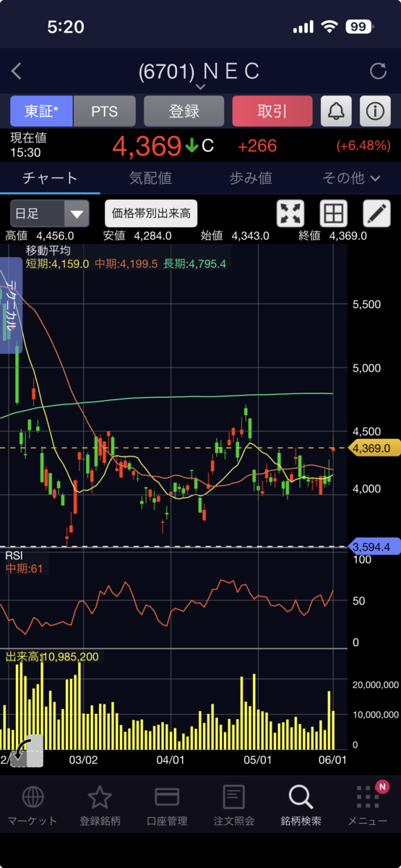Image resolution: width=401 pixels, height=868 pixels.
Task: Tap the 登録 register button
Action: [x=184, y=111]
